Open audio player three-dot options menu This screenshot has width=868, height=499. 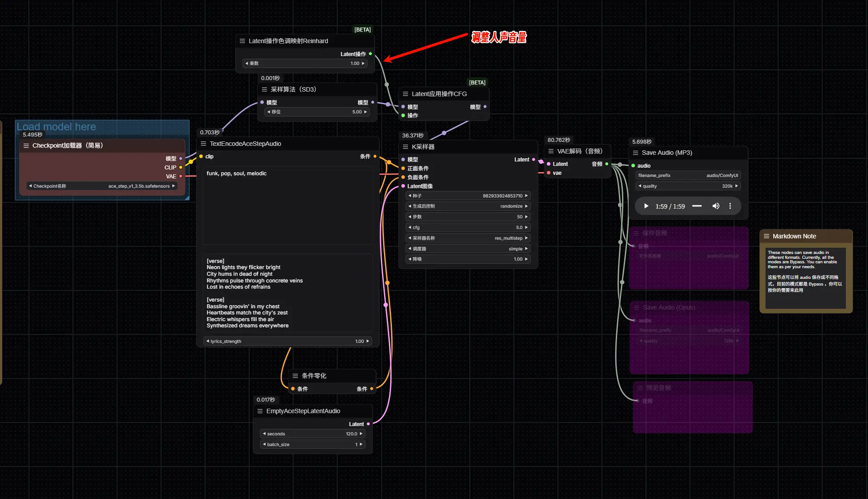tap(730, 206)
